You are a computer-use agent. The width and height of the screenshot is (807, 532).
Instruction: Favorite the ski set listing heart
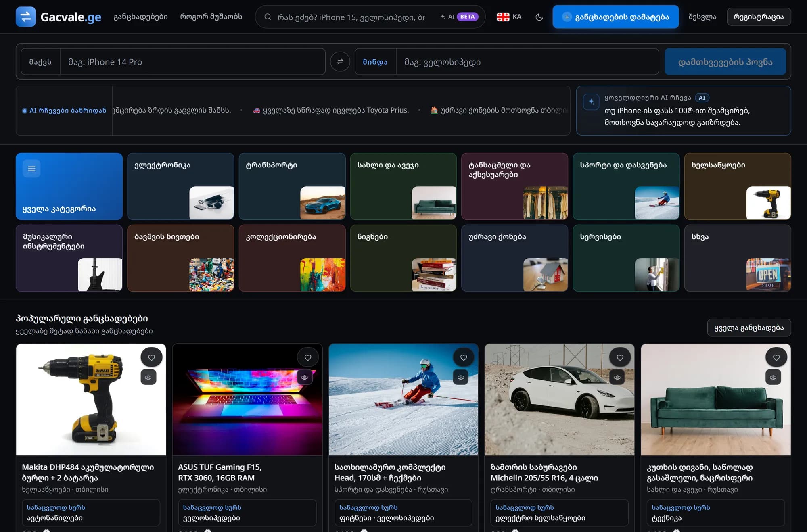[x=464, y=357]
